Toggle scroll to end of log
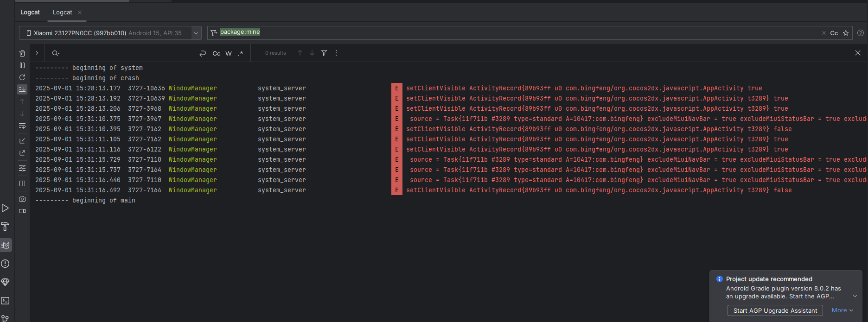868x322 pixels. 22,89
